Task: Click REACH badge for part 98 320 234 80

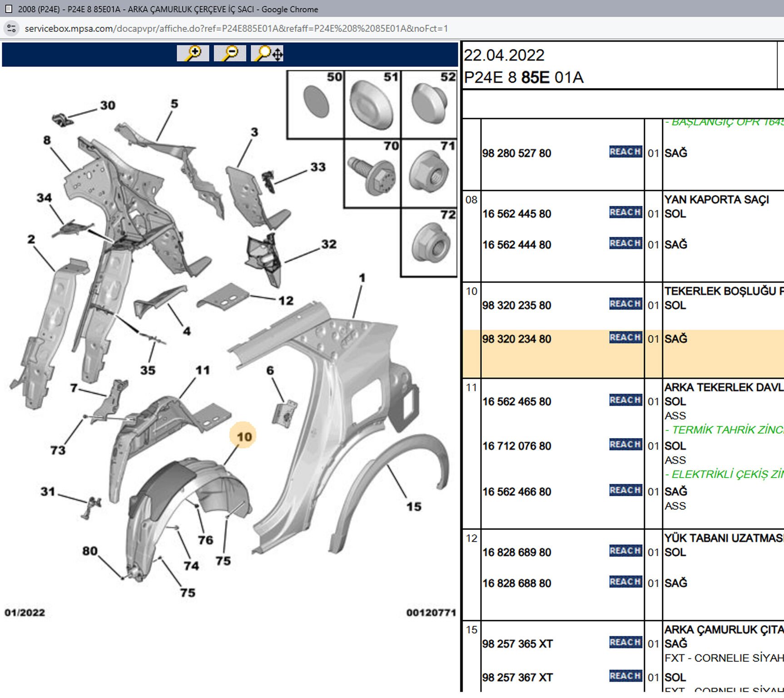Action: [x=625, y=338]
